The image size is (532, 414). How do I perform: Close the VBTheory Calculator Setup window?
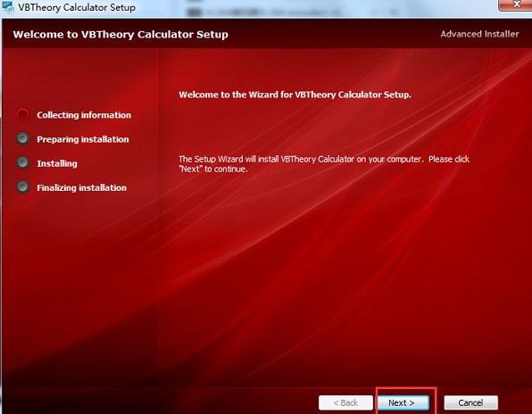(516, 4)
